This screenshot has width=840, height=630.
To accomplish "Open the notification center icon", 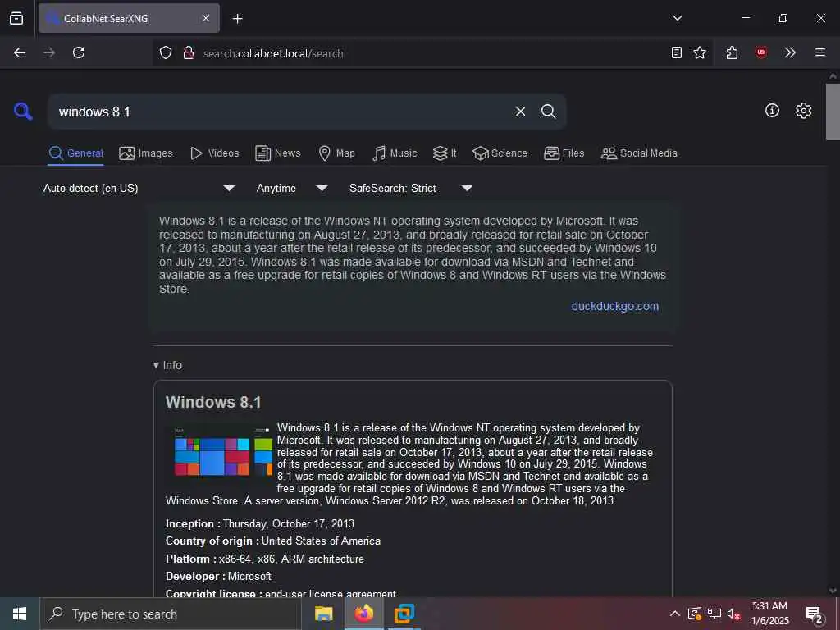I will tap(815, 614).
